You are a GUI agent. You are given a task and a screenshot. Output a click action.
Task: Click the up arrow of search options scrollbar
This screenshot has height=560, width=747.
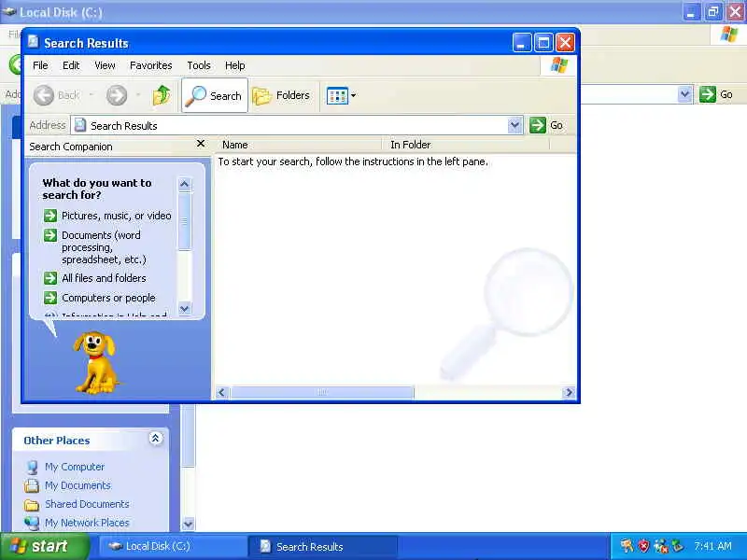click(185, 184)
